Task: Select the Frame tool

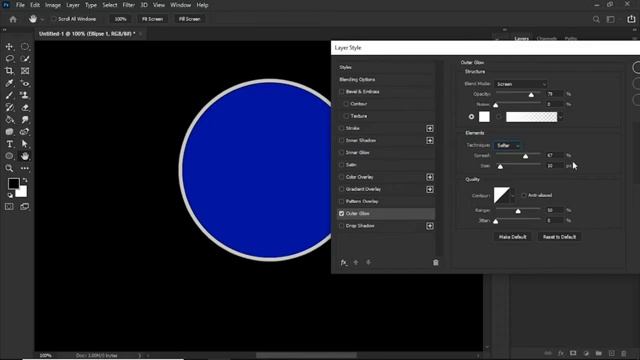Action: click(25, 71)
